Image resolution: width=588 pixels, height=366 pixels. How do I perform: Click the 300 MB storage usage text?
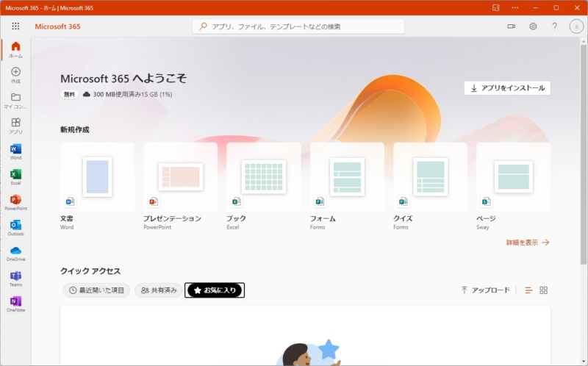(132, 95)
